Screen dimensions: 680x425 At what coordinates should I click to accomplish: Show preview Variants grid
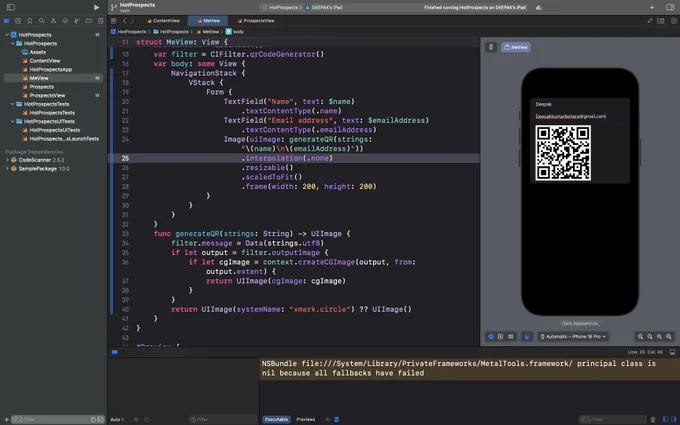click(x=511, y=337)
